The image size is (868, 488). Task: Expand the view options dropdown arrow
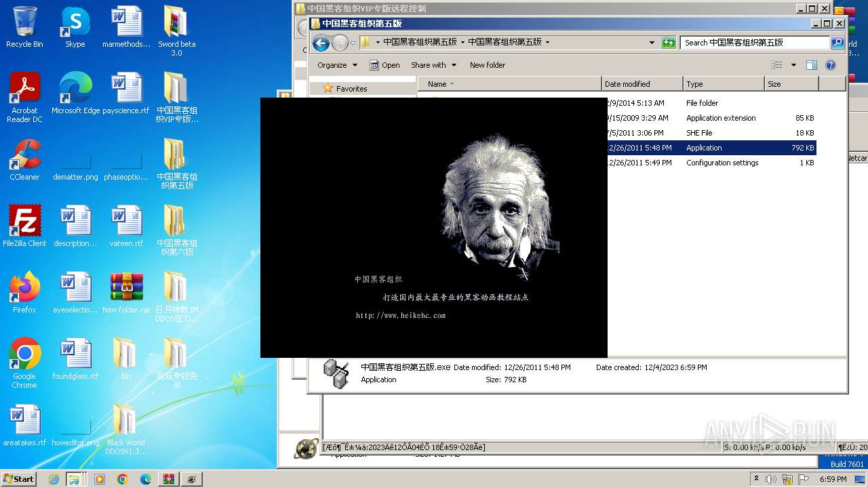tap(793, 65)
